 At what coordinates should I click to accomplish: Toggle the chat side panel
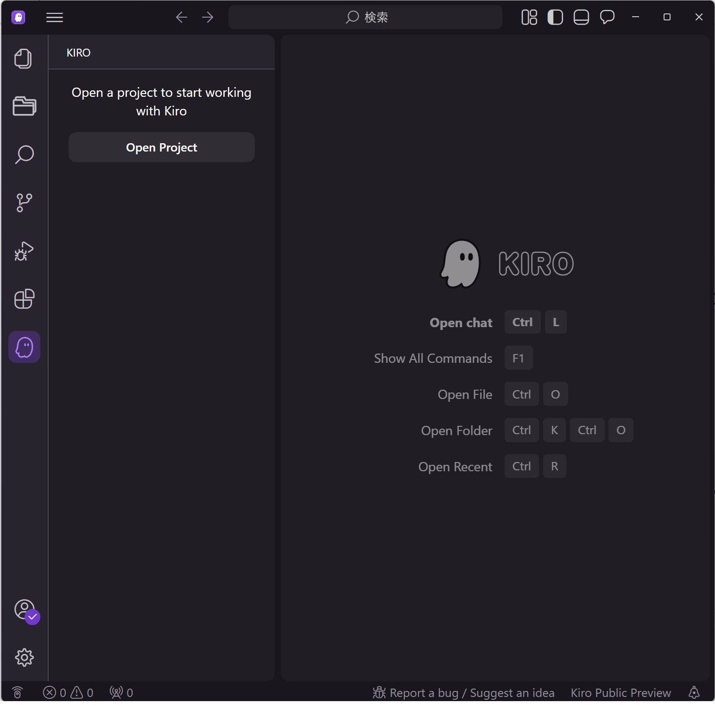(x=607, y=17)
